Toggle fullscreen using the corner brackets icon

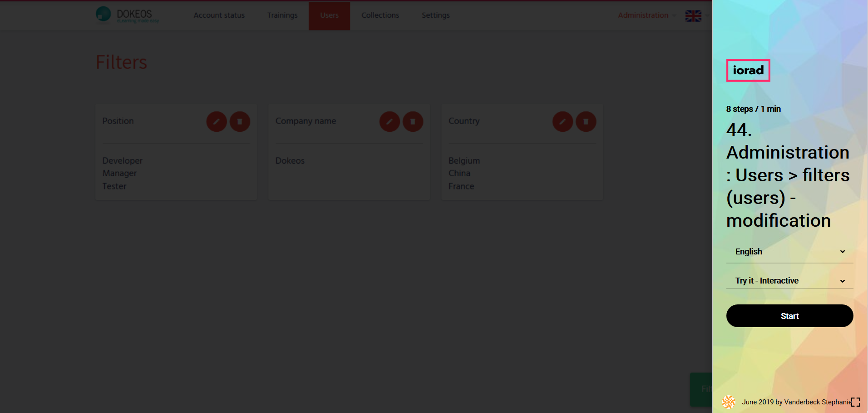pyautogui.click(x=855, y=402)
